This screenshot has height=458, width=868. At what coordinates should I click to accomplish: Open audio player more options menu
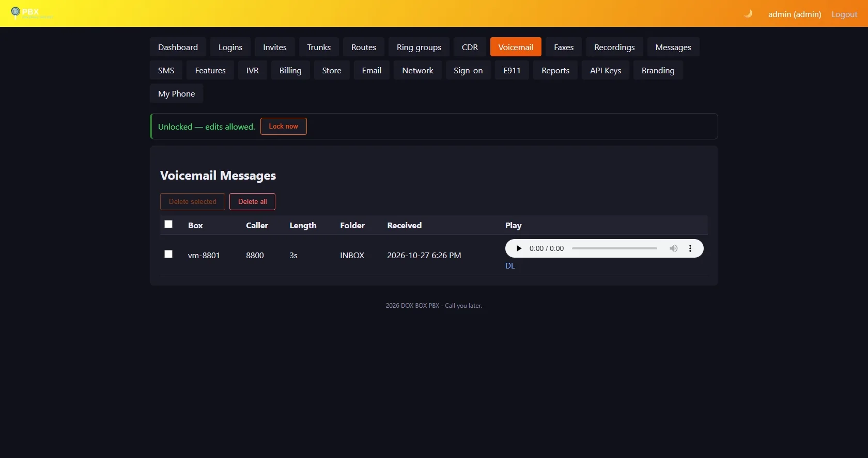[x=690, y=248]
